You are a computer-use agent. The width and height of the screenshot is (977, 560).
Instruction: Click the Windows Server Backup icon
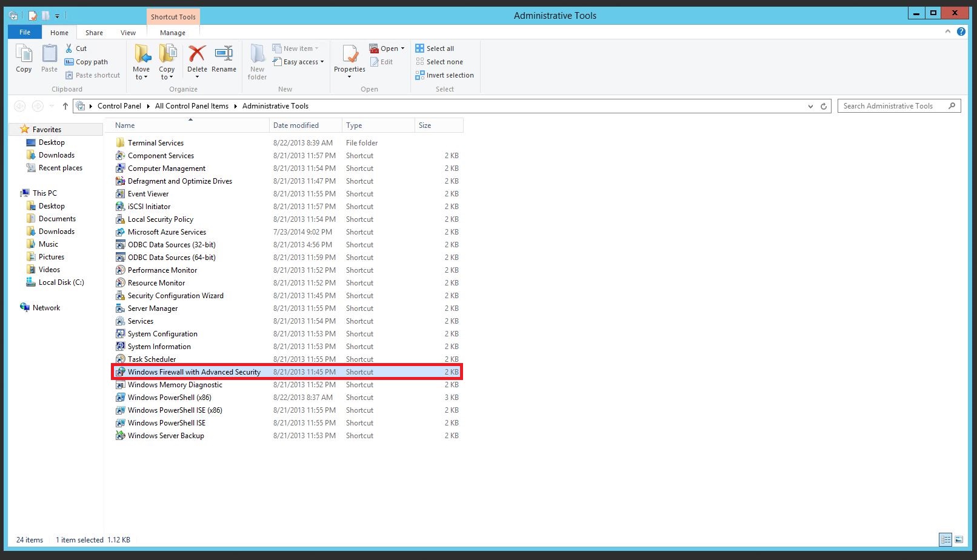pyautogui.click(x=121, y=436)
